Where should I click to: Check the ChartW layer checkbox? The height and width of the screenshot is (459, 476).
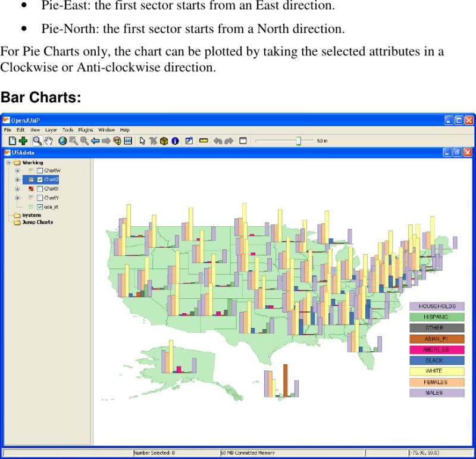coord(39,171)
